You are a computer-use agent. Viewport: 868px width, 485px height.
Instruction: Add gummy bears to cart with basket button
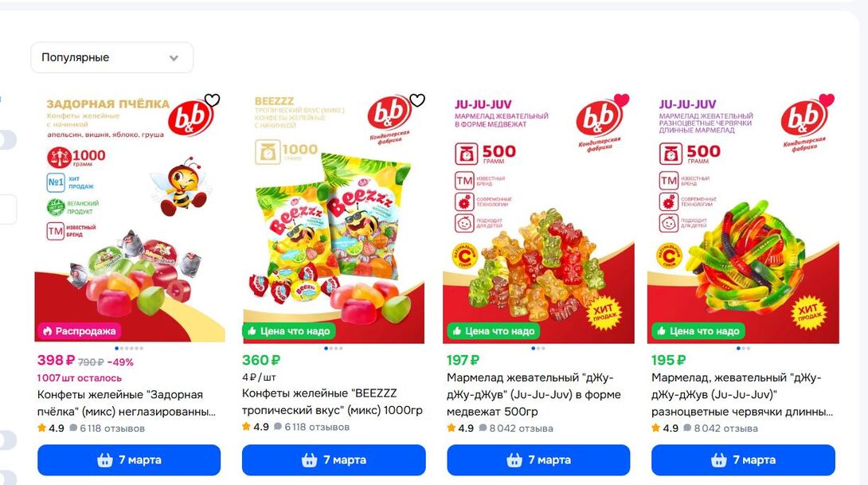(538, 460)
